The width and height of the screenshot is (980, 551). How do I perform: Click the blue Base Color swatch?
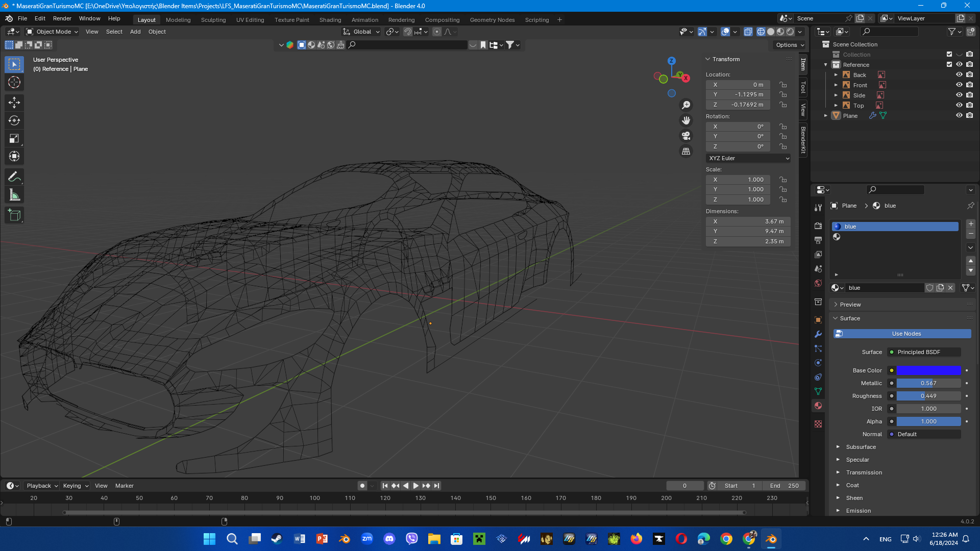point(928,370)
